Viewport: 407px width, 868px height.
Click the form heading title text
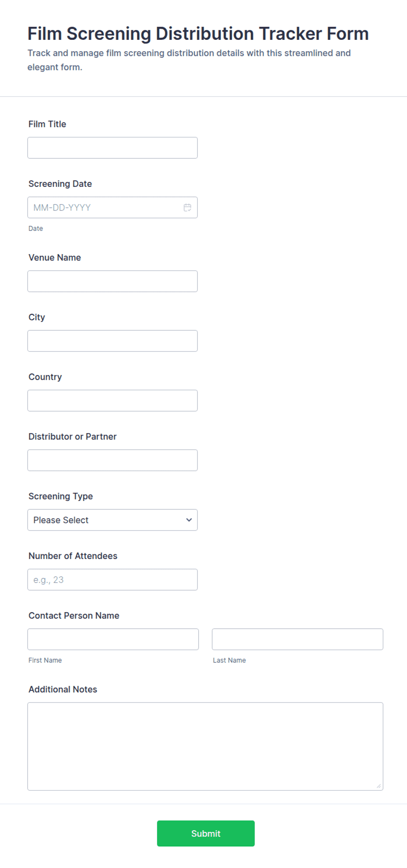198,34
